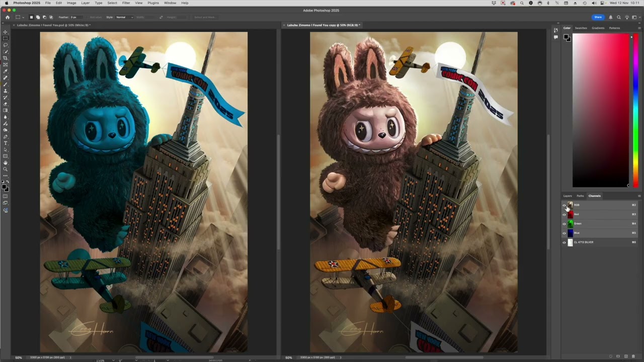Select the Rectangular Marquee tool in the toolbox
The height and width of the screenshot is (362, 644).
pos(6,38)
